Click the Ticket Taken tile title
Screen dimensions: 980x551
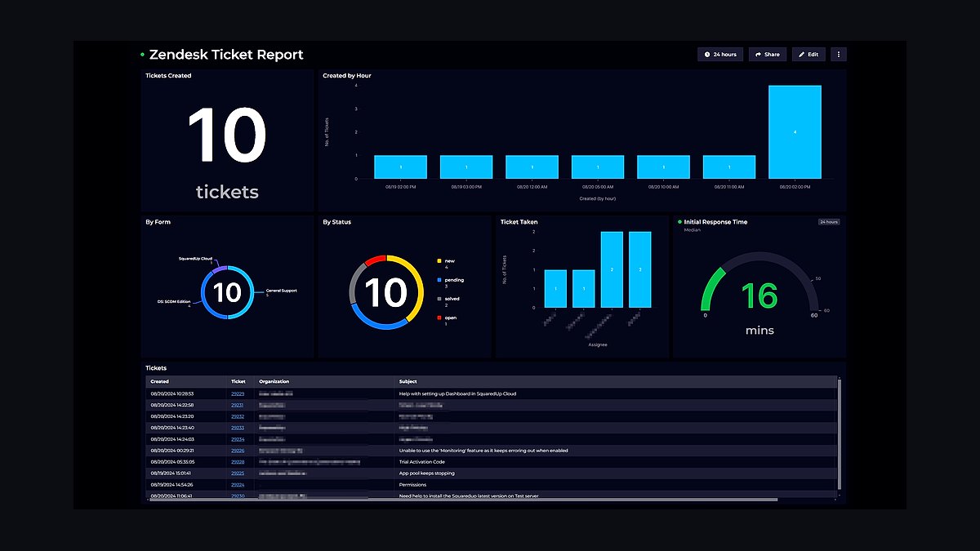pyautogui.click(x=519, y=222)
